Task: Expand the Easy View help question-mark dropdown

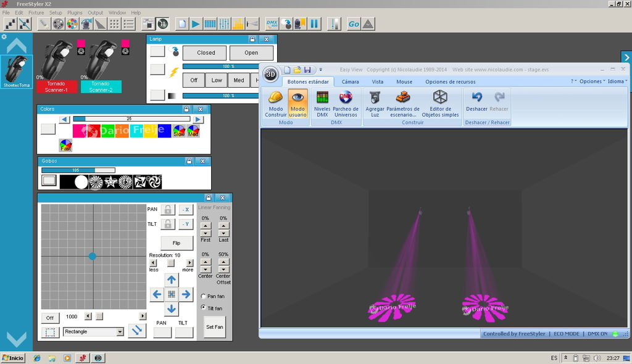Action: pyautogui.click(x=573, y=81)
